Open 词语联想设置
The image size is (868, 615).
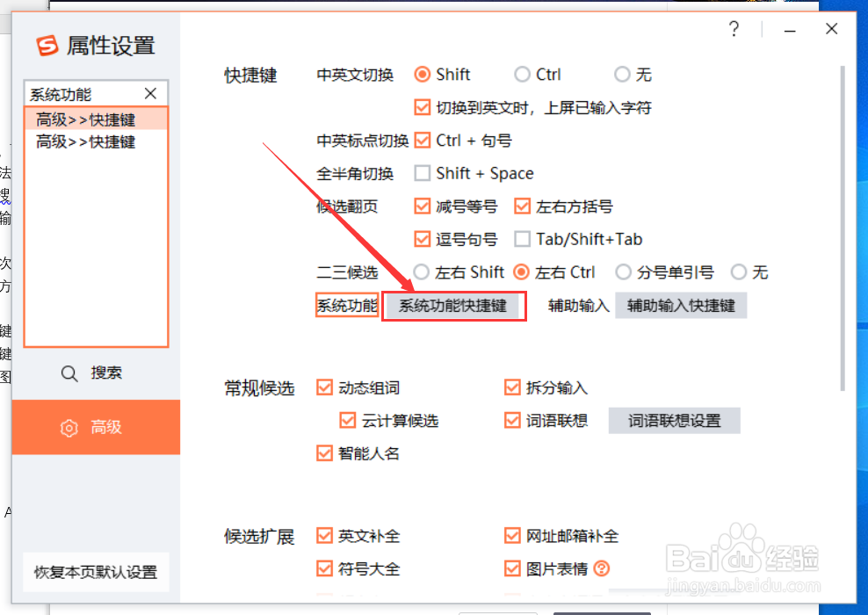pos(674,420)
